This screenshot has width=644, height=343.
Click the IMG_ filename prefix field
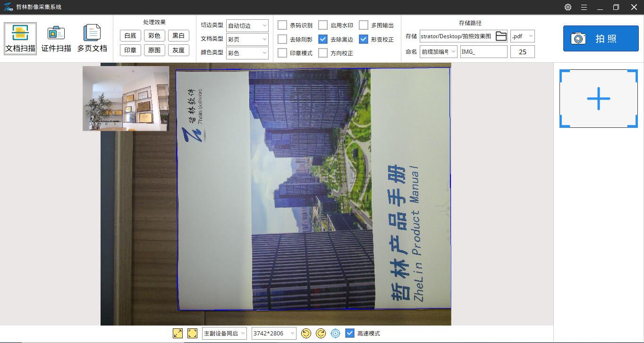pos(483,51)
